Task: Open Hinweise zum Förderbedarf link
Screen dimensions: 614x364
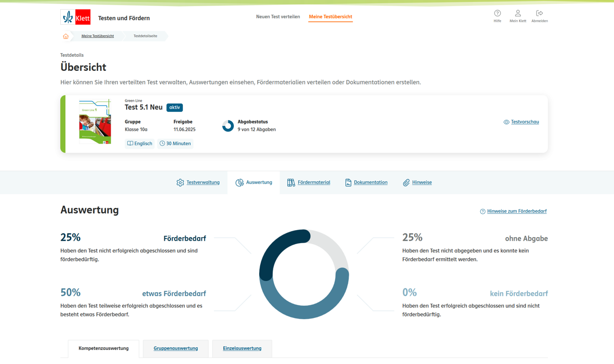Action: coord(516,211)
